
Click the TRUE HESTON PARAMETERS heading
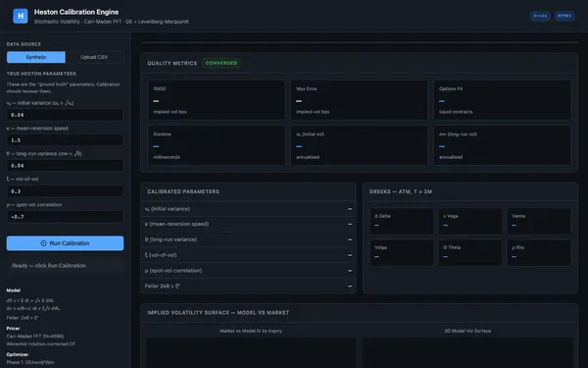(x=41, y=74)
